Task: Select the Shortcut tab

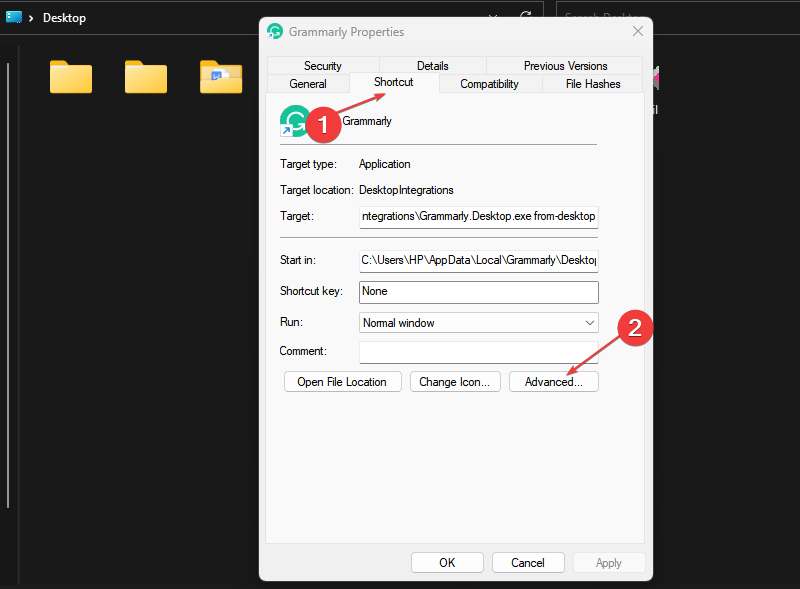Action: pyautogui.click(x=393, y=82)
